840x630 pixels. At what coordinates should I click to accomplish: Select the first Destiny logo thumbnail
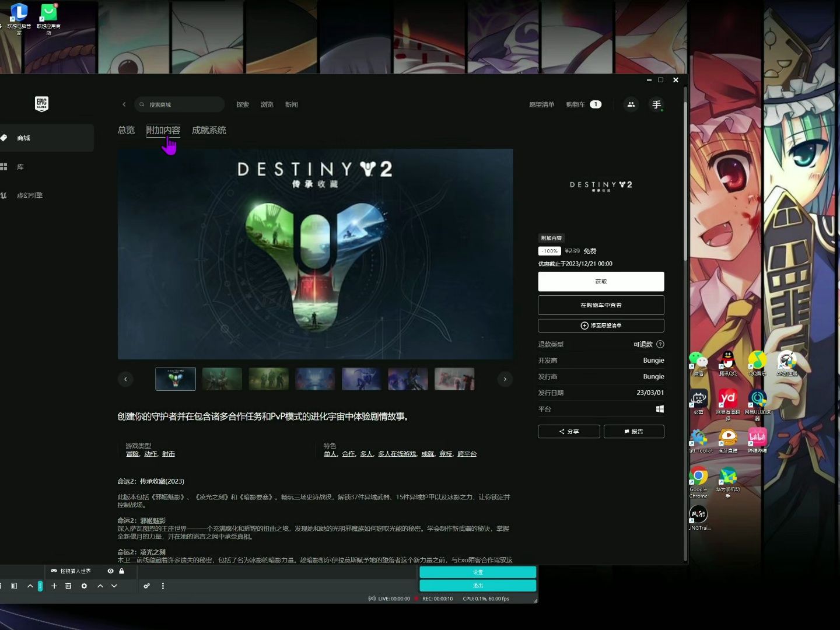point(176,379)
